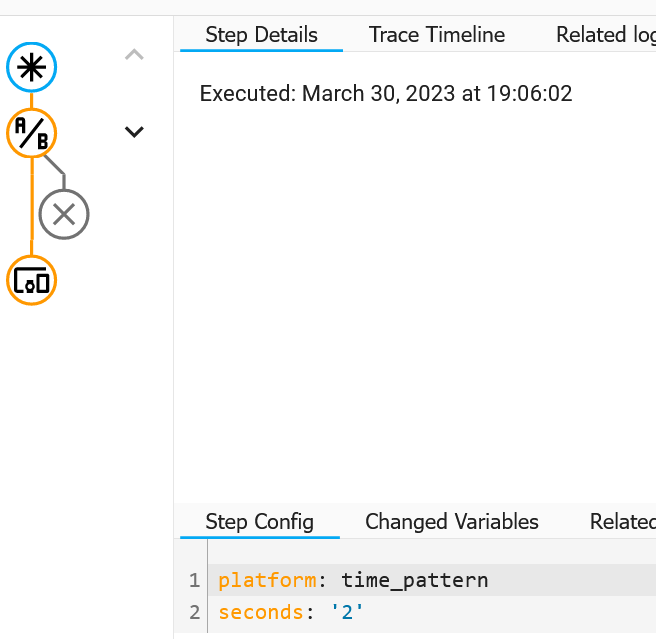Image resolution: width=656 pixels, height=639 pixels.
Task: Click the Executed March 30, 2023 timestamp
Action: tap(386, 94)
